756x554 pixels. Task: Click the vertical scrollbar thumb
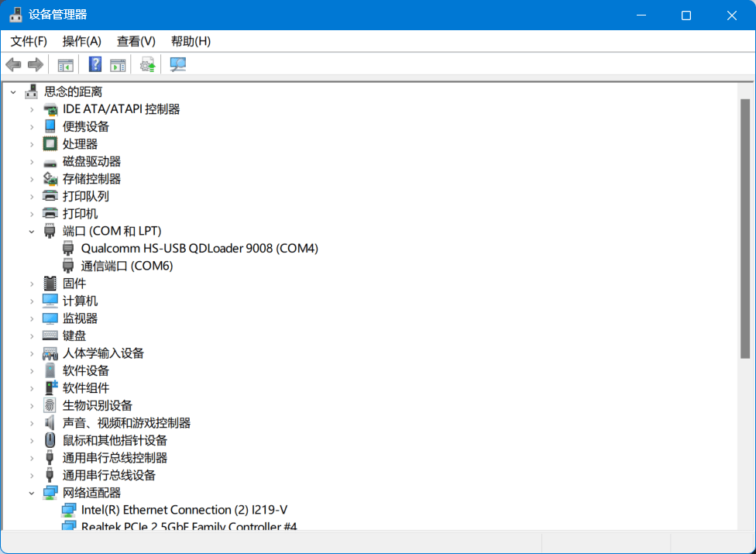(x=745, y=229)
